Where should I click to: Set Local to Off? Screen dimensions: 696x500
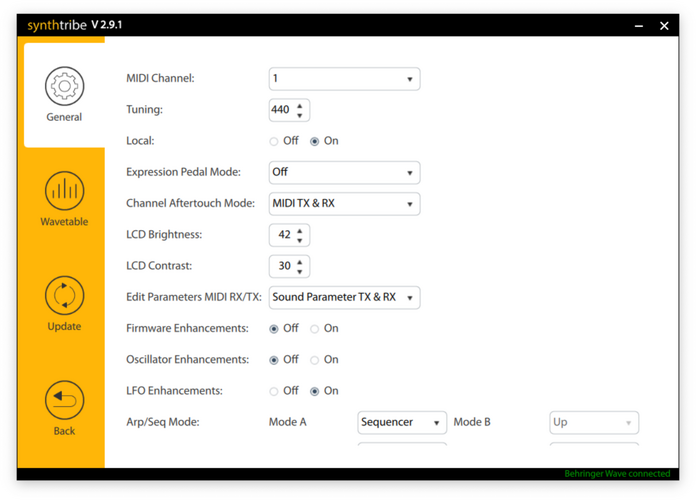[x=274, y=142]
